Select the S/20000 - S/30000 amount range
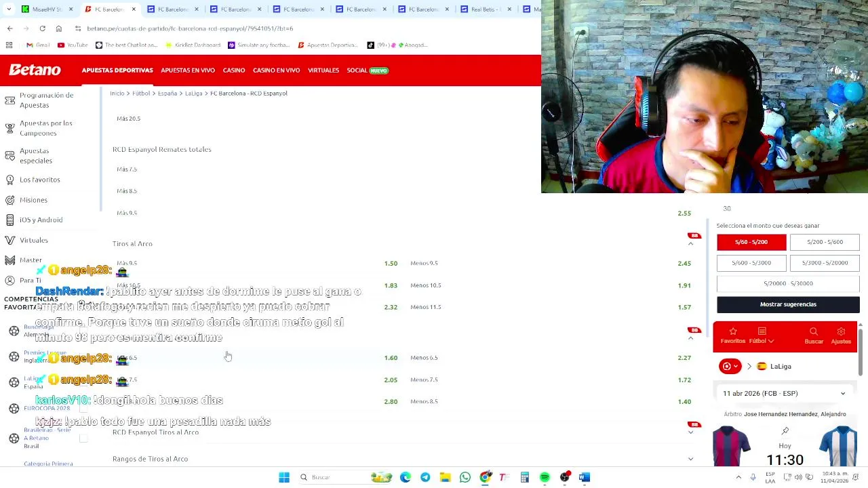Viewport: 868px width, 488px height. (788, 283)
